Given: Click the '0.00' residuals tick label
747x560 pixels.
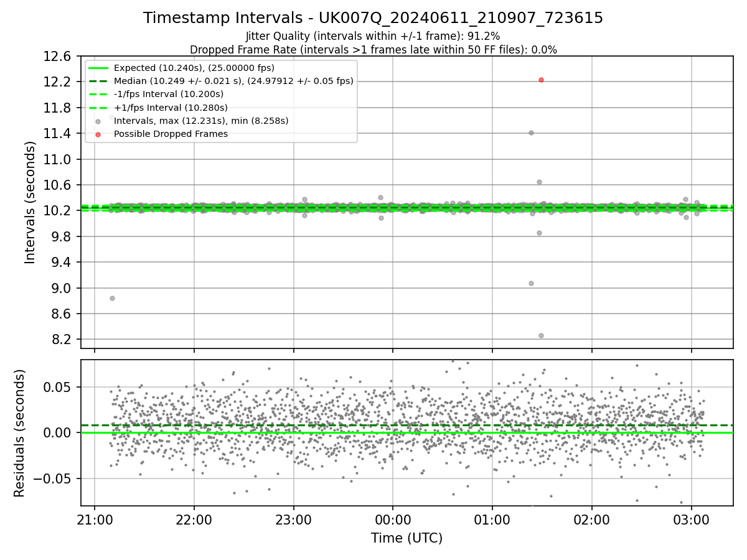Looking at the screenshot, I should [58, 432].
